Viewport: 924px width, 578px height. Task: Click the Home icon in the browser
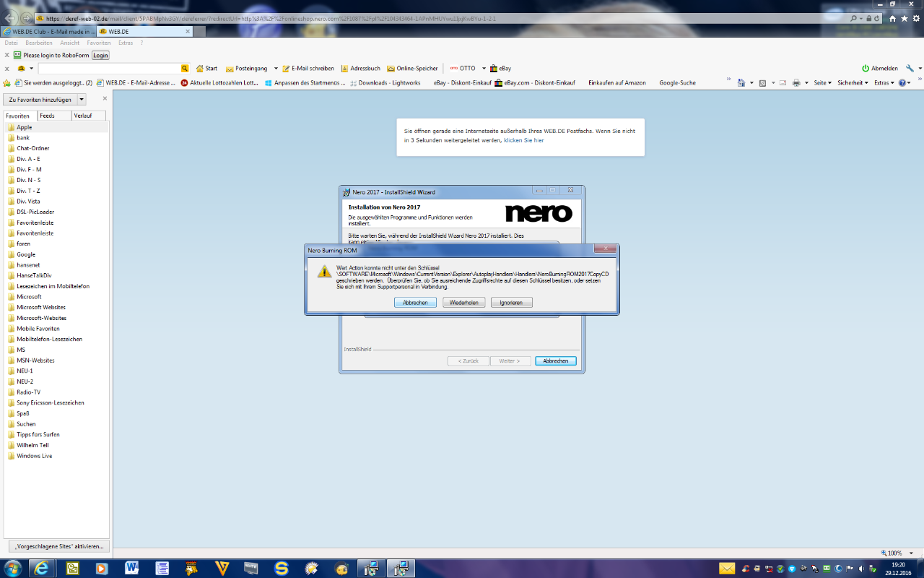click(892, 18)
